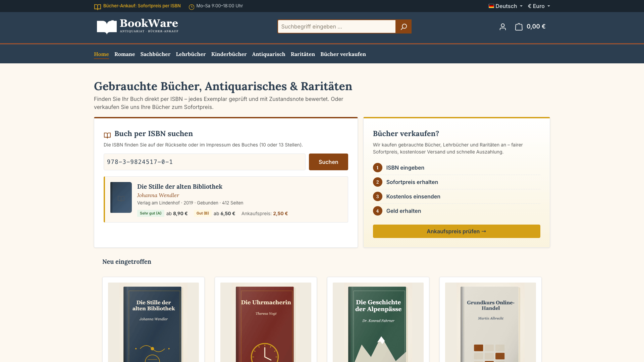Click Bücher-Ankauf Sofortpreis per ISBN link
This screenshot has height=362, width=644.
click(x=142, y=6)
